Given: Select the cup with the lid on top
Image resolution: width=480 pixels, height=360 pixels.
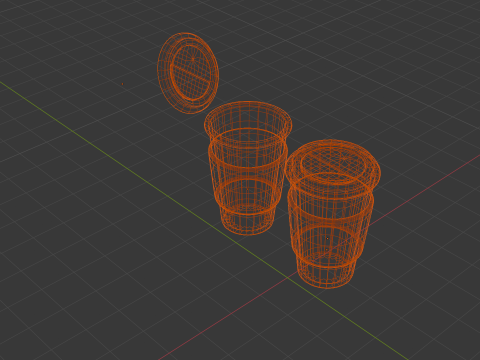Looking at the screenshot, I should (x=332, y=214).
